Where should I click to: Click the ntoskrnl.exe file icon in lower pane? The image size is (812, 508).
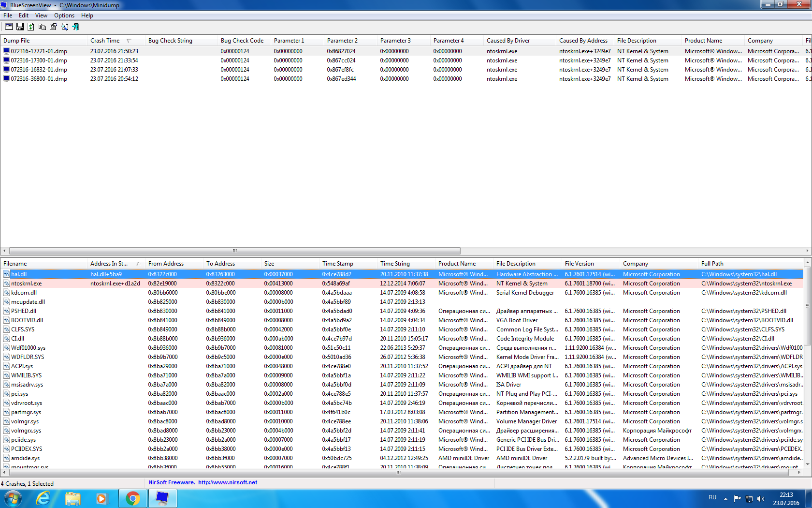pyautogui.click(x=6, y=284)
